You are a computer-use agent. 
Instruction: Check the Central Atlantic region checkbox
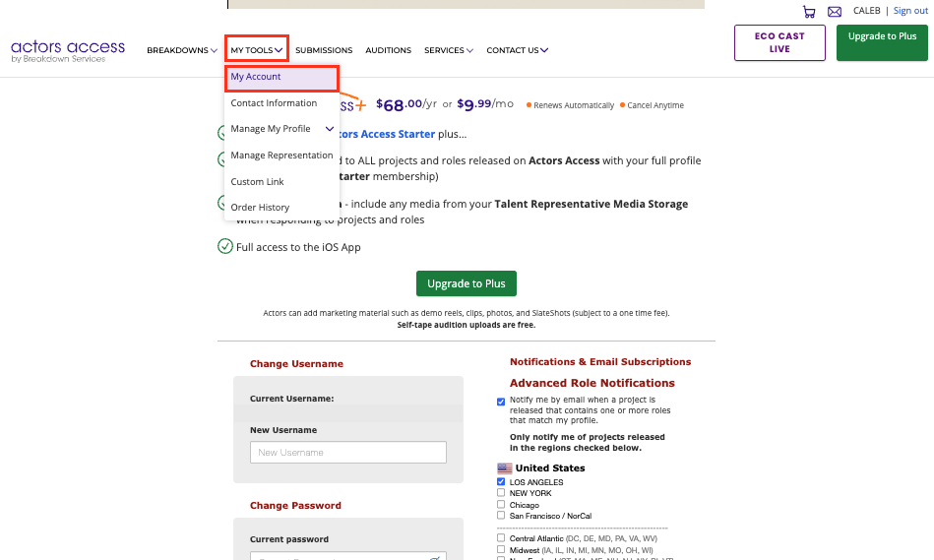[x=501, y=538]
